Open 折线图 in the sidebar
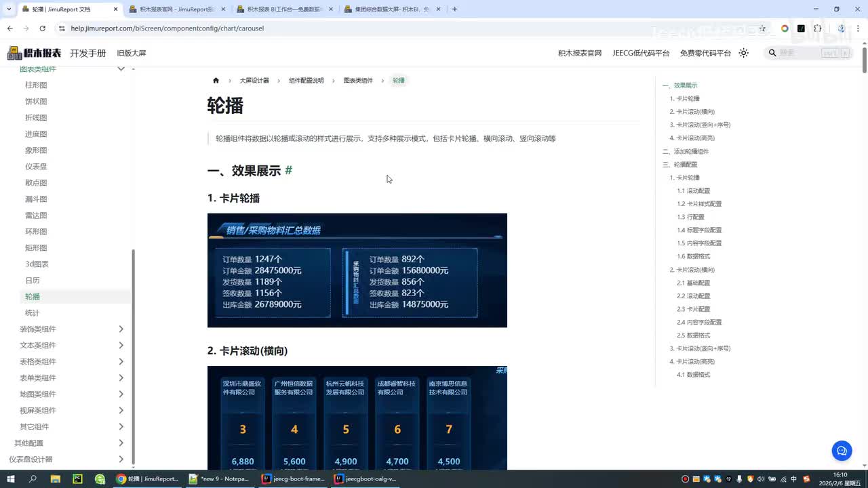Screen dimensions: 868x488 [36, 117]
